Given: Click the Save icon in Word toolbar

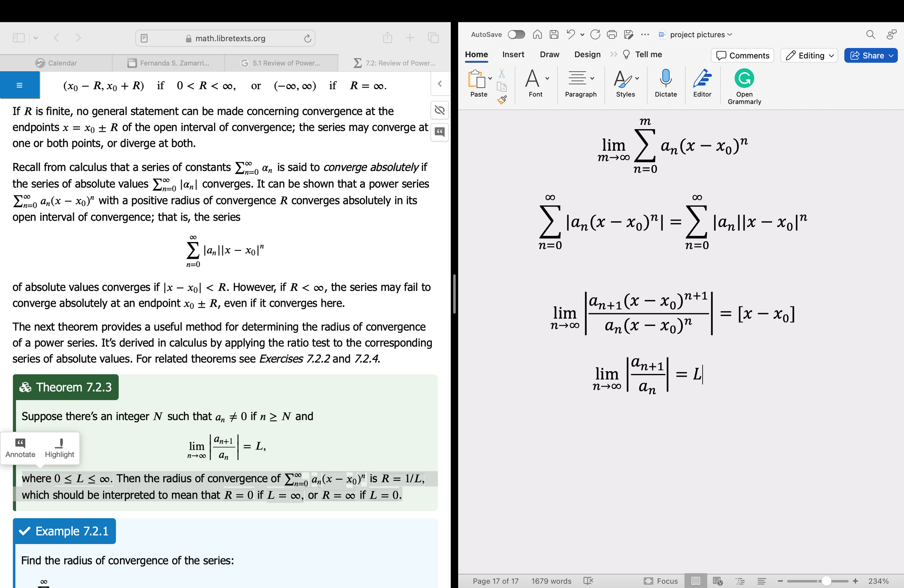Looking at the screenshot, I should [554, 35].
